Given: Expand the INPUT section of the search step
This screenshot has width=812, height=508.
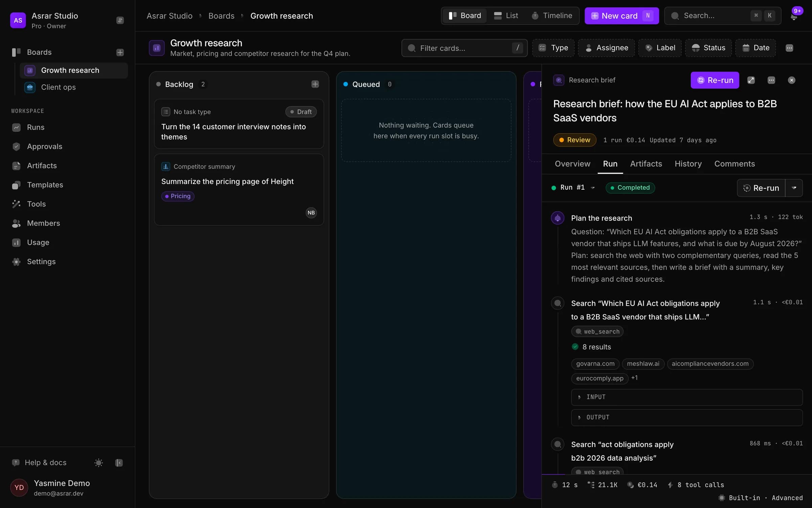Looking at the screenshot, I should coord(686,397).
